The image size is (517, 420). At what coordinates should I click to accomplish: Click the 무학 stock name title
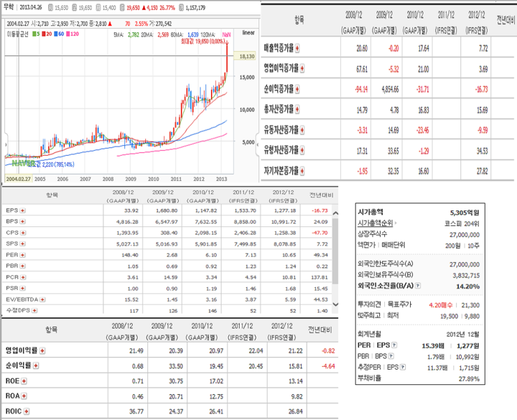pos(9,7)
